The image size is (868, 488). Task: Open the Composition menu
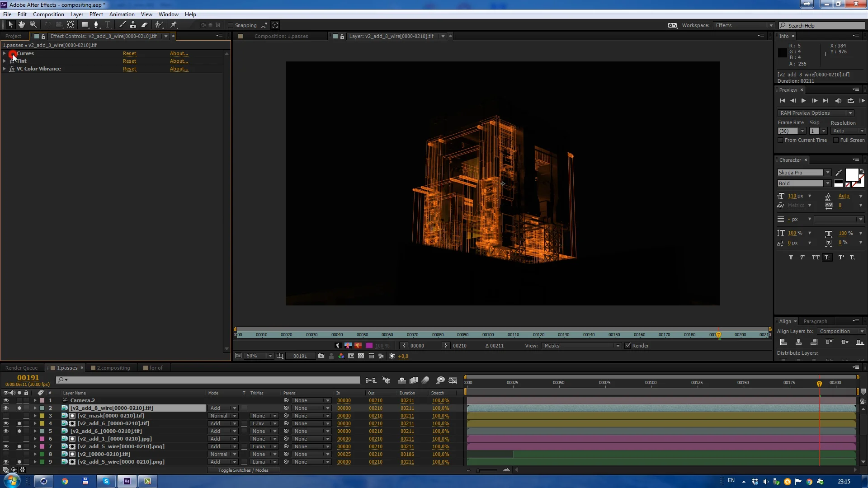(x=48, y=14)
